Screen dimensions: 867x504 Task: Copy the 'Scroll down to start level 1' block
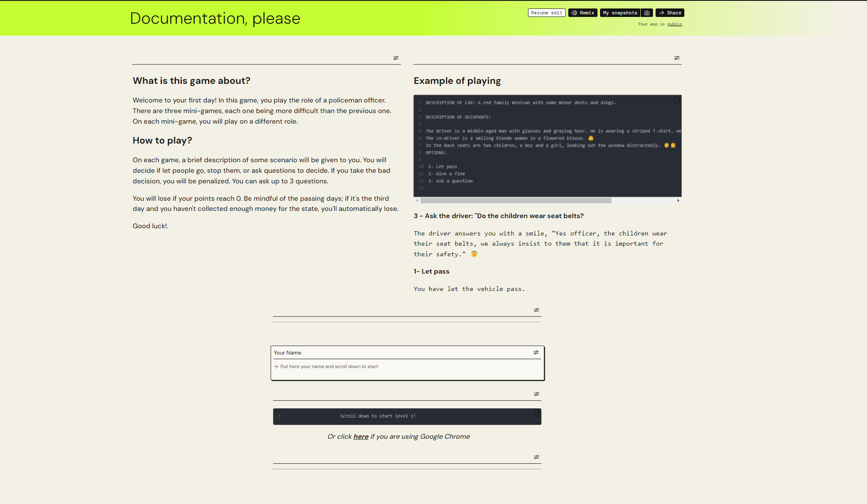(x=537, y=413)
